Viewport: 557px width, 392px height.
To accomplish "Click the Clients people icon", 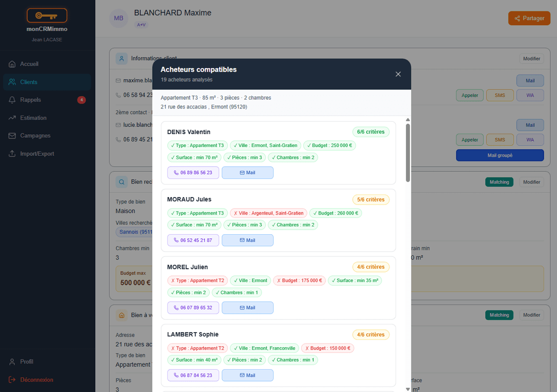I will click(x=12, y=82).
